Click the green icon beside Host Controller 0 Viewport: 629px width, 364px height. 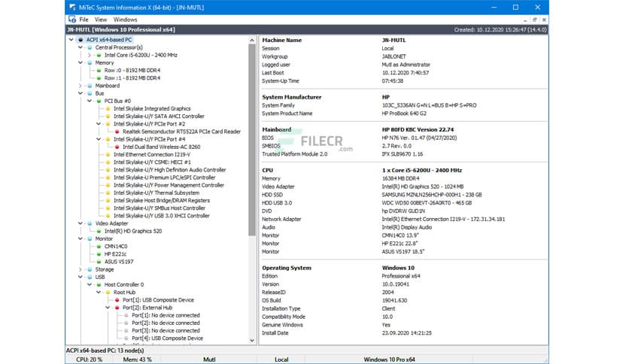99,284
